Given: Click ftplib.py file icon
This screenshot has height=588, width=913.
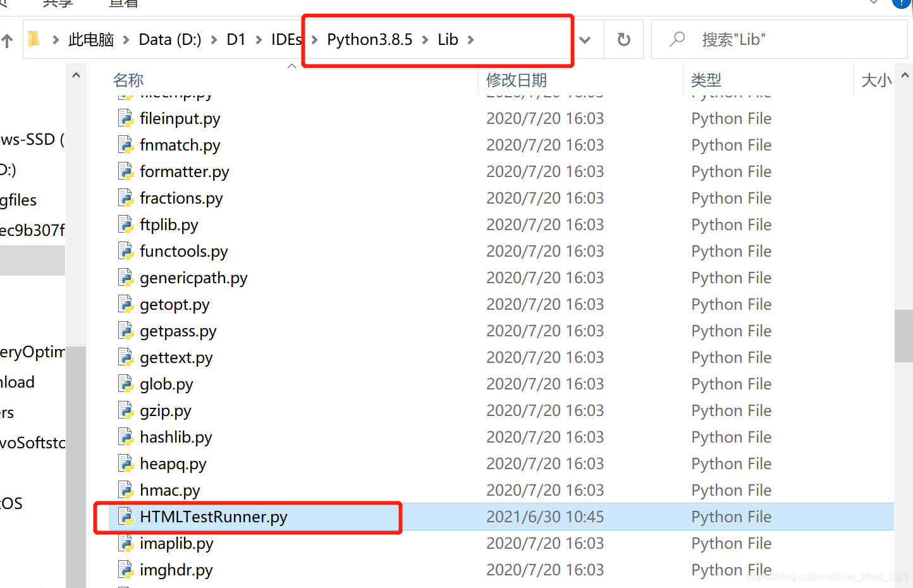Looking at the screenshot, I should (126, 224).
